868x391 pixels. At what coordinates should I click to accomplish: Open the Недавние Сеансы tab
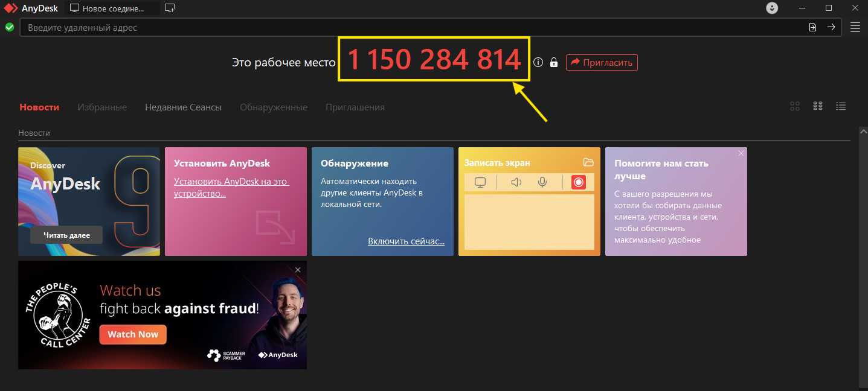[x=183, y=107]
